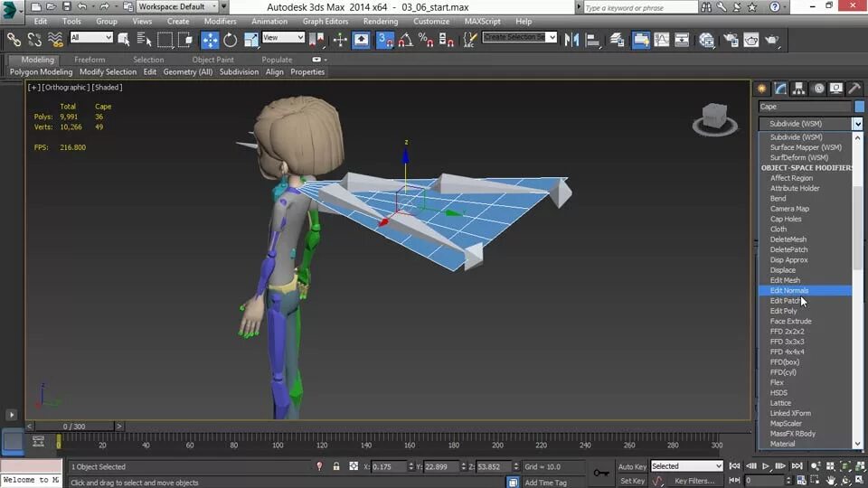
Task: Click the Mirror tool icon
Action: (571, 40)
